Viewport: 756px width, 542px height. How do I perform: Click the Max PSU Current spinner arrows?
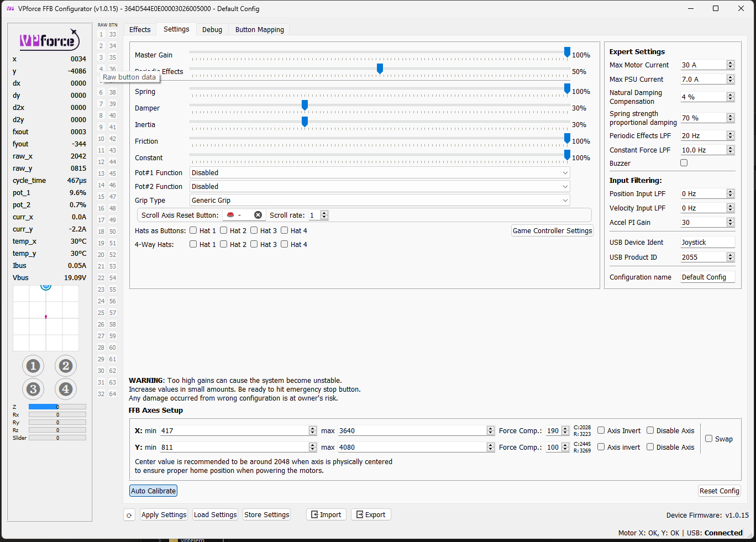[x=731, y=79]
